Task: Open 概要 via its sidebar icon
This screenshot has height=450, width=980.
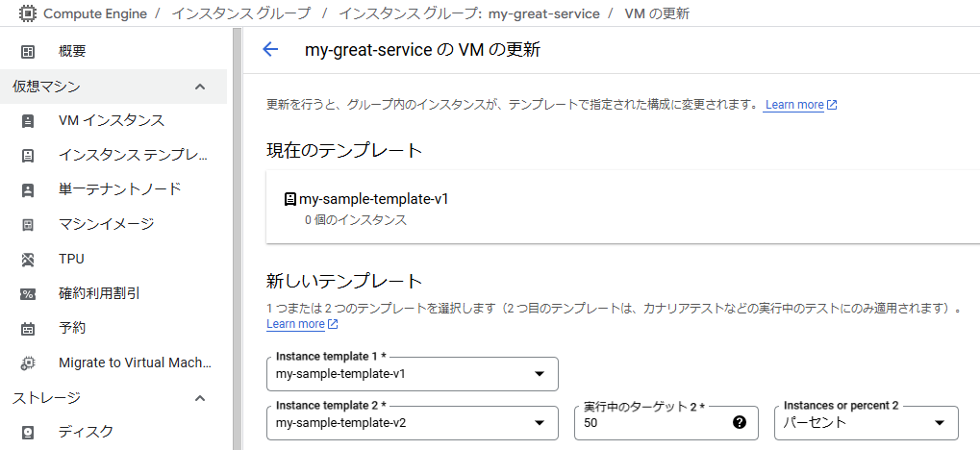Action: tap(28, 52)
